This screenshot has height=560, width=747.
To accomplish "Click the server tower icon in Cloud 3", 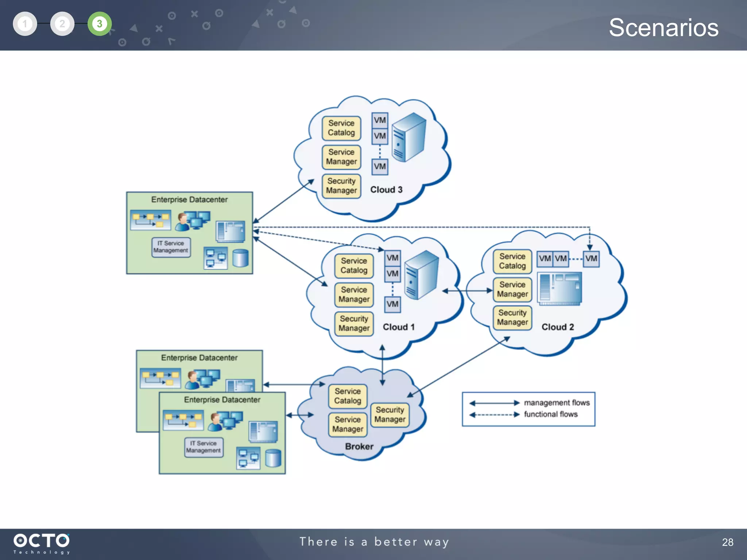I will [409, 137].
